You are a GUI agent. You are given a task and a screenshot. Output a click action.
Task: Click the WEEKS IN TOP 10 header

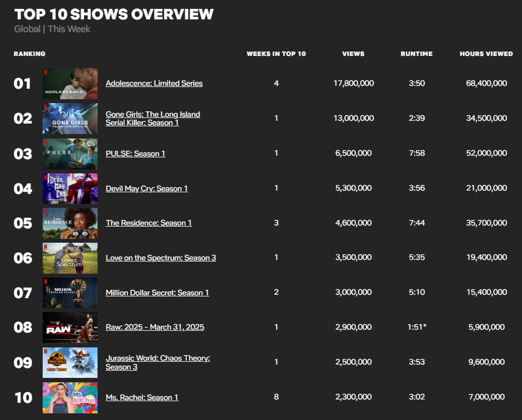pyautogui.click(x=277, y=54)
